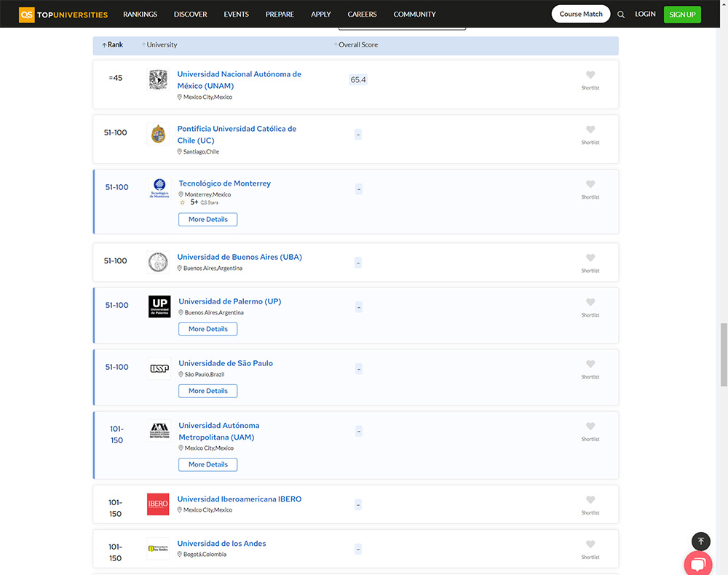Click the green Sign Up button
This screenshot has height=575, width=728.
click(682, 15)
